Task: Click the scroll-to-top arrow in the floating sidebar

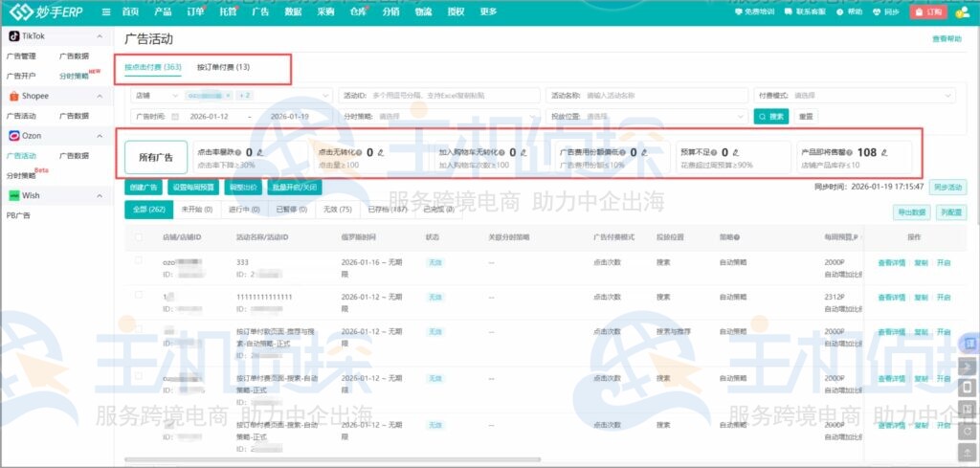Action: click(x=967, y=451)
